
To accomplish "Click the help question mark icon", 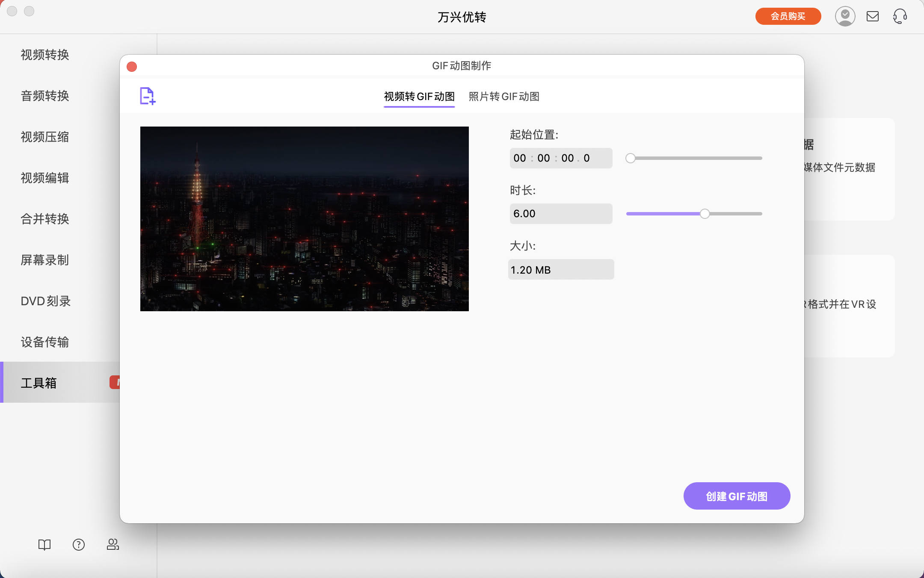I will (79, 545).
